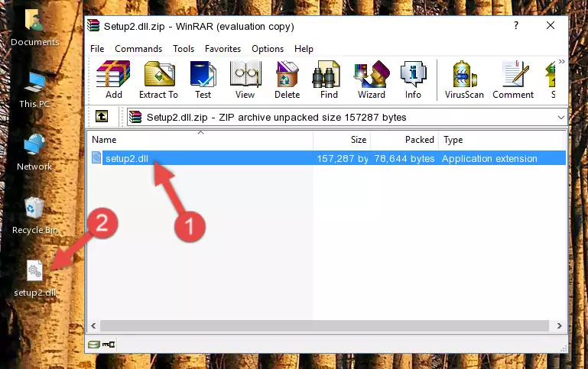
Task: Open the File menu
Action: [97, 49]
